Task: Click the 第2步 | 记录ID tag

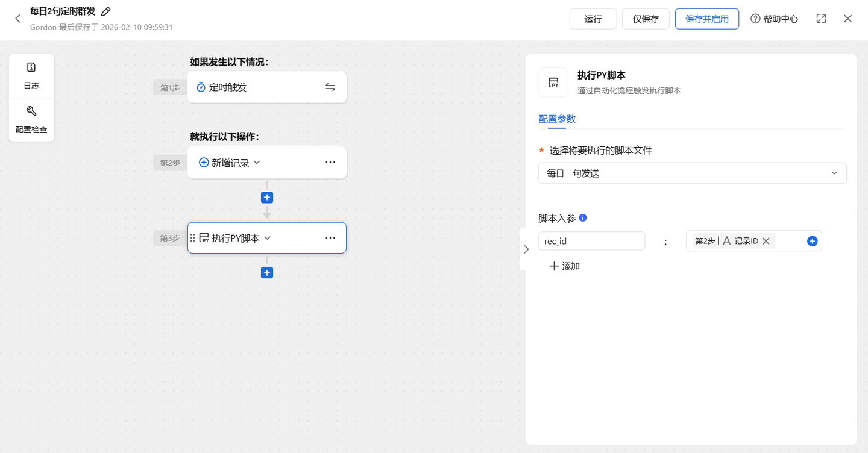Action: point(734,241)
